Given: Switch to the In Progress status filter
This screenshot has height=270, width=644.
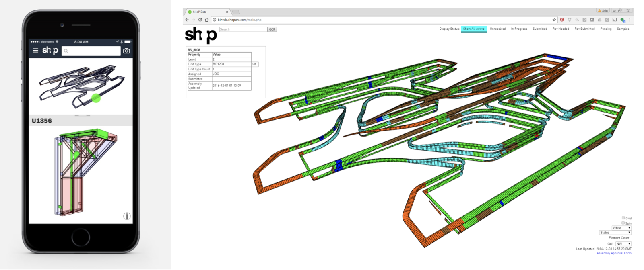Looking at the screenshot, I should (x=519, y=29).
